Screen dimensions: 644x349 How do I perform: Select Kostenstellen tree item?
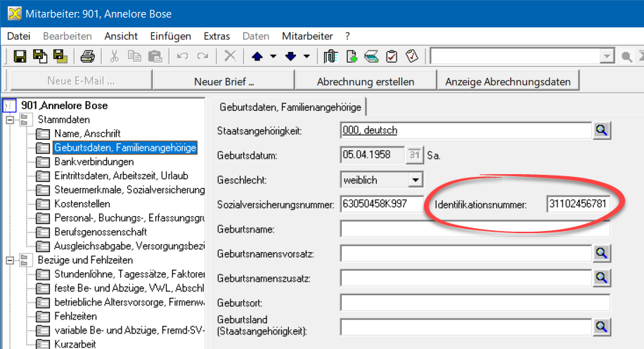pos(82,204)
